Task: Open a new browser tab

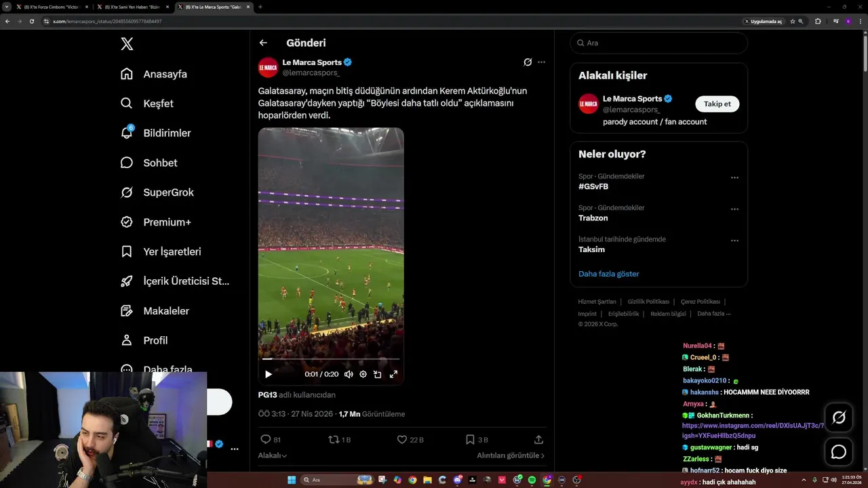Action: tap(260, 7)
